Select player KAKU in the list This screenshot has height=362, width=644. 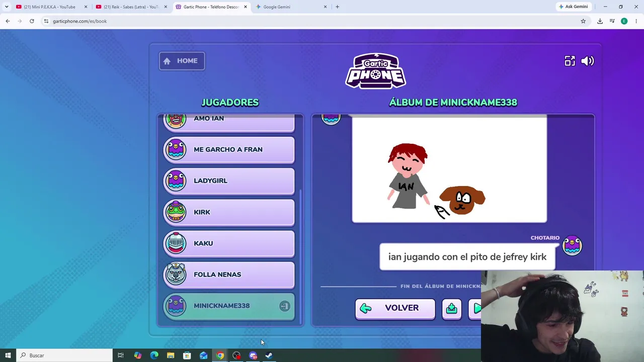tap(229, 243)
